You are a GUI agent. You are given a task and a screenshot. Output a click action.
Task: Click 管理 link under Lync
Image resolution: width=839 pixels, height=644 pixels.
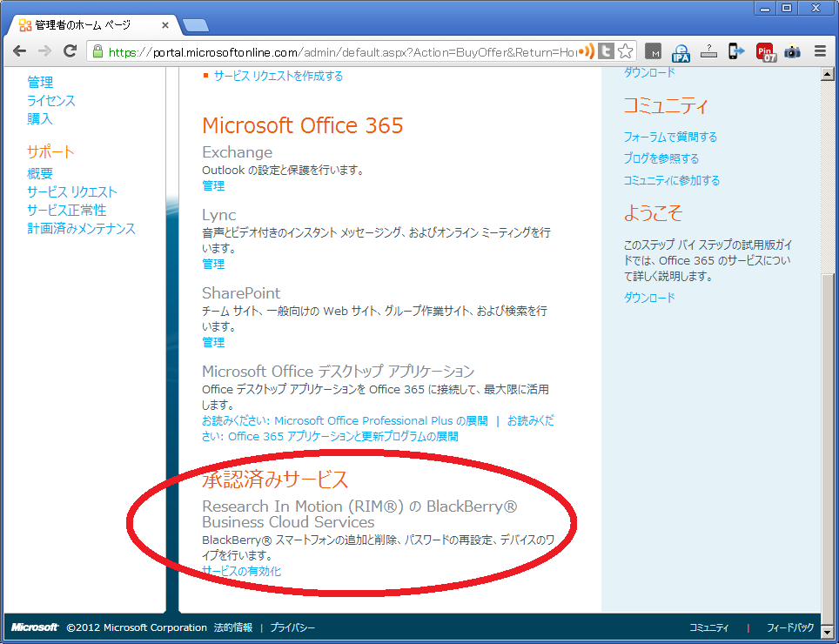point(213,264)
